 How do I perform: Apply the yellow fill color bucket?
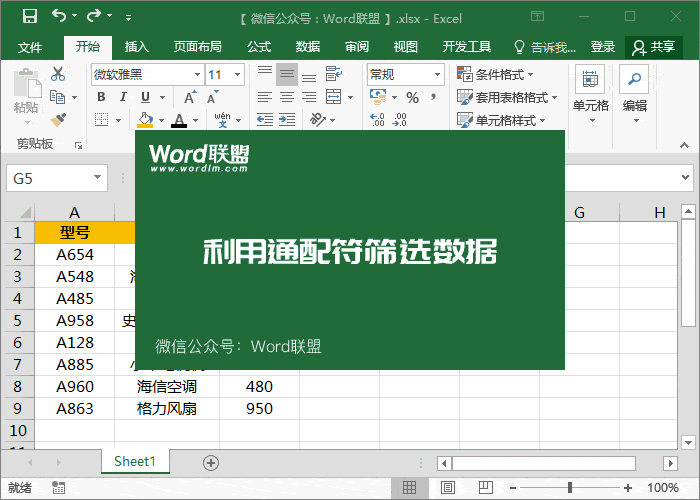145,120
